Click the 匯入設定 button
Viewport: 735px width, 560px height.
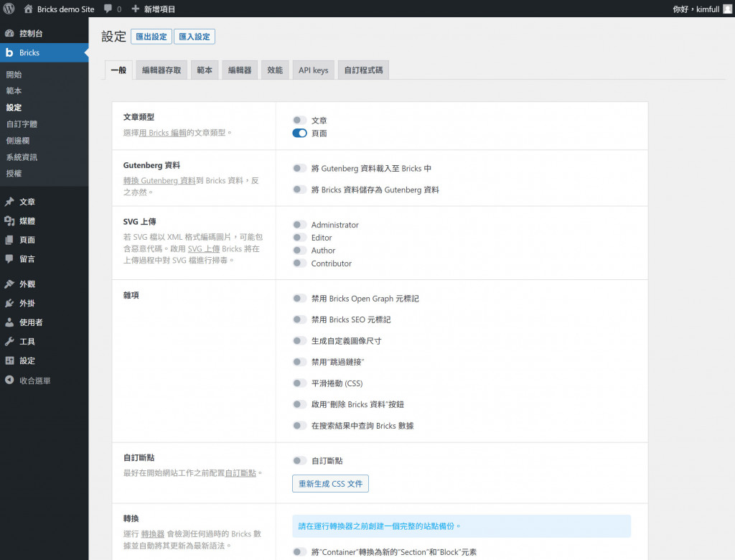point(195,37)
